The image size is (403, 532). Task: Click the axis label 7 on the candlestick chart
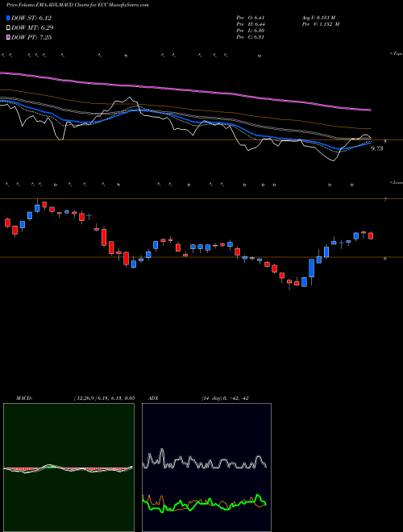click(x=385, y=200)
